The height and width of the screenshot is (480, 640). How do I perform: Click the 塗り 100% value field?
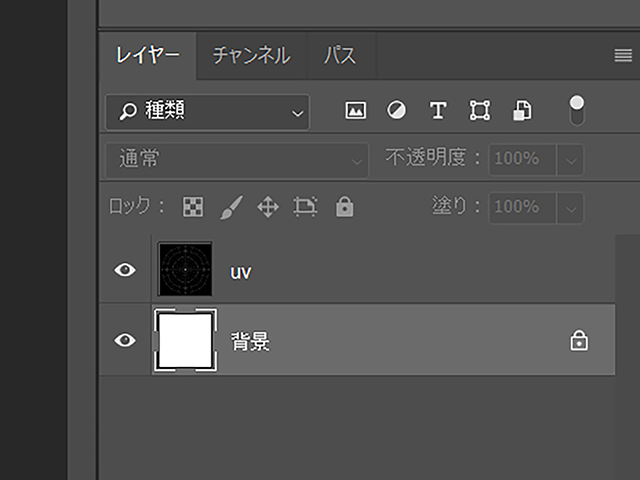pyautogui.click(x=522, y=208)
